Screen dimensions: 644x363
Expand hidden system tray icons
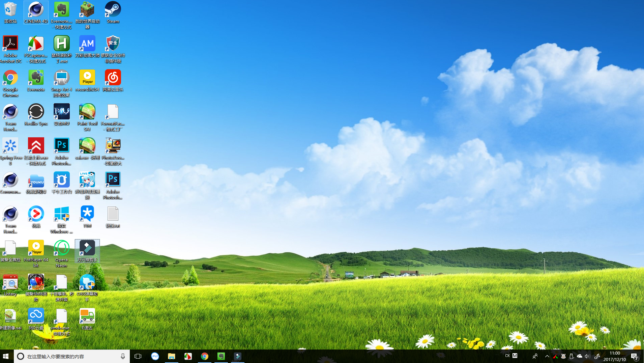click(x=547, y=356)
